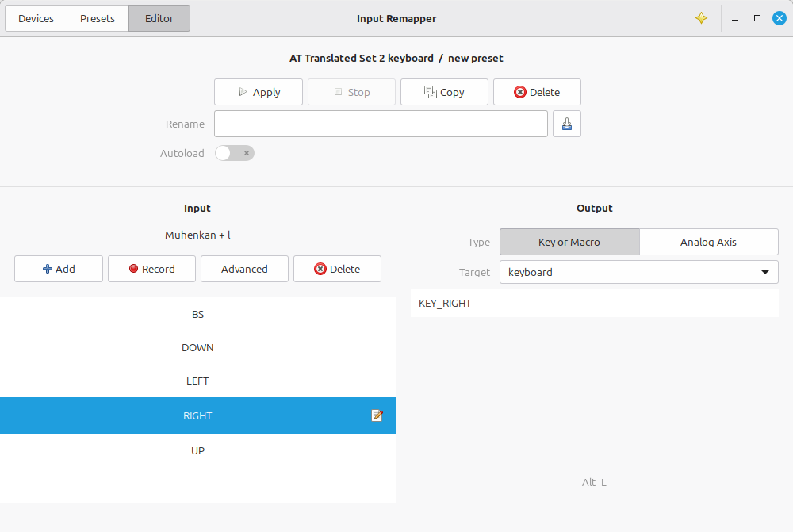
Task: Save the preset name with save icon
Action: pyautogui.click(x=567, y=124)
